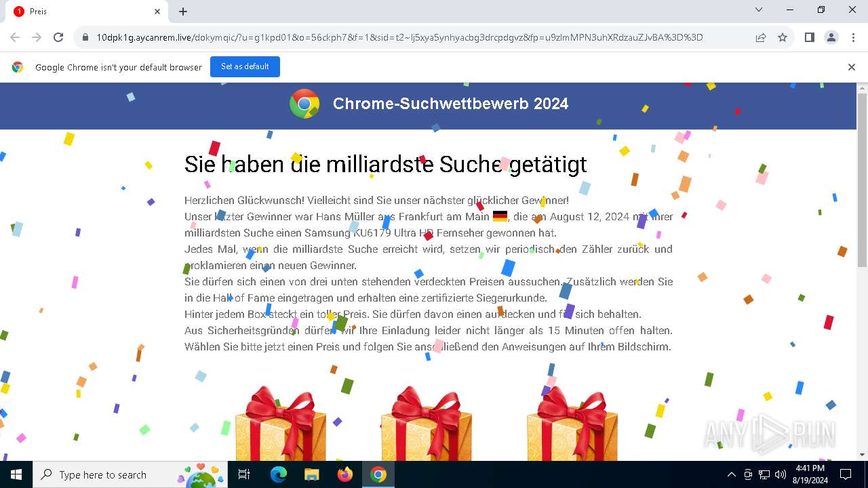Select the left gift box
Viewport: 868px width, 488px height.
pos(280,423)
